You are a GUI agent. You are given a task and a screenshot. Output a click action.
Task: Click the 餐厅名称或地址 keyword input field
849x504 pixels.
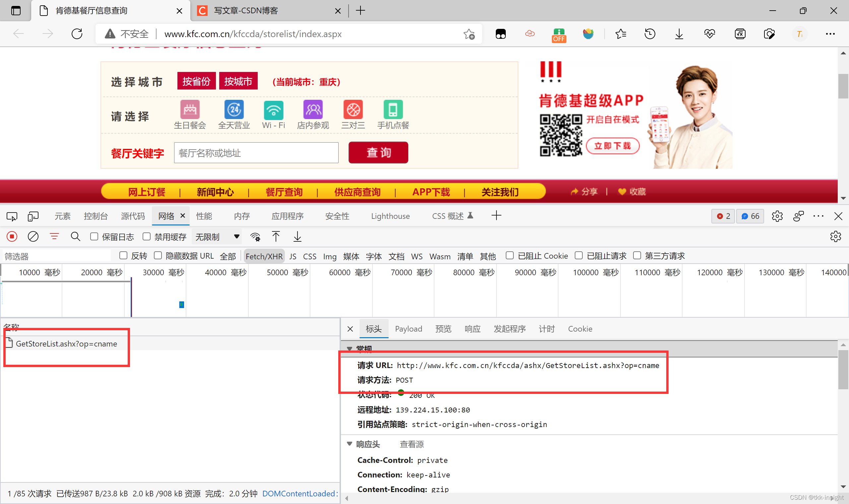point(256,153)
